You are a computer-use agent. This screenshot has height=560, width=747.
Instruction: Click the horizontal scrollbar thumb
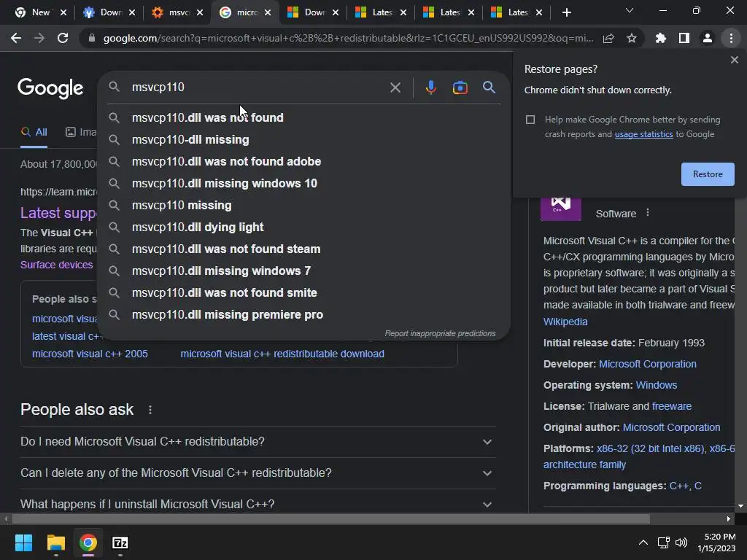click(330, 518)
